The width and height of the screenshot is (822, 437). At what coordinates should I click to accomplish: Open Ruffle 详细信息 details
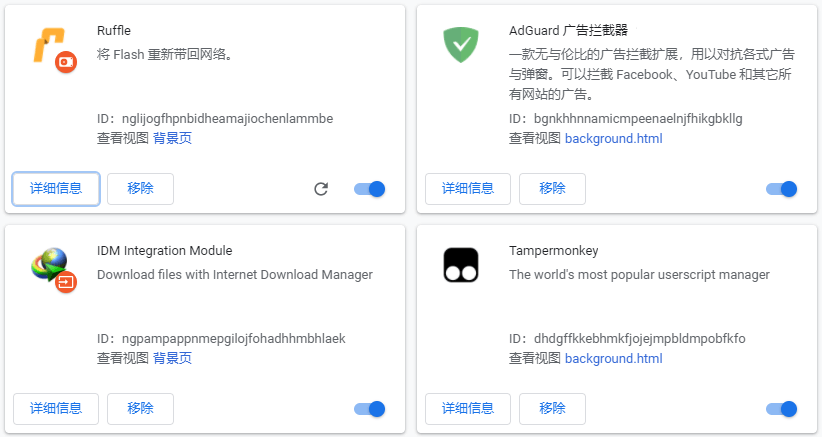coord(56,189)
